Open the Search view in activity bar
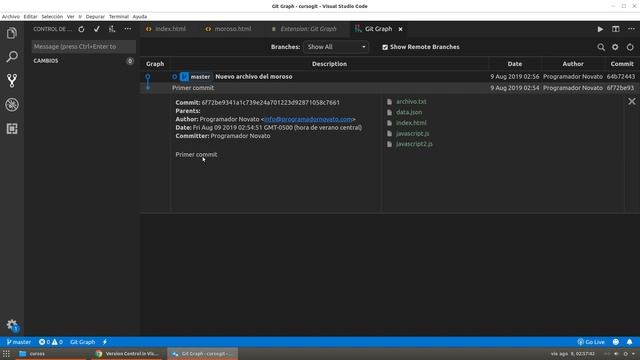 pyautogui.click(x=12, y=56)
